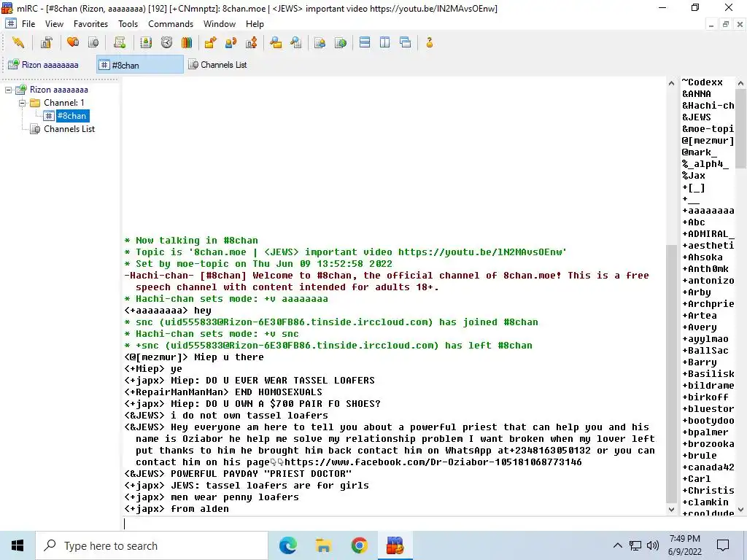Select @mark_ in the nick list

click(x=700, y=152)
